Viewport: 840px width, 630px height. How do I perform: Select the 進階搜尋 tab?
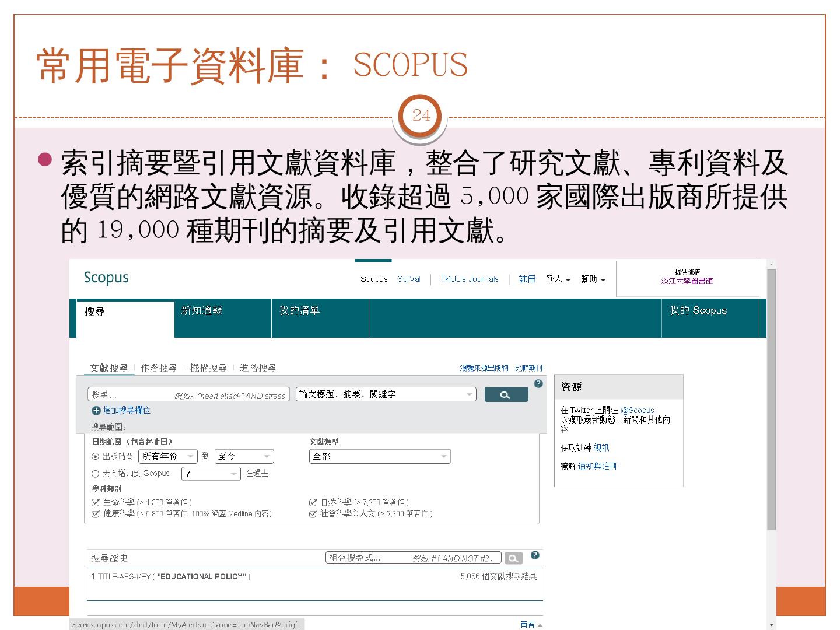258,368
